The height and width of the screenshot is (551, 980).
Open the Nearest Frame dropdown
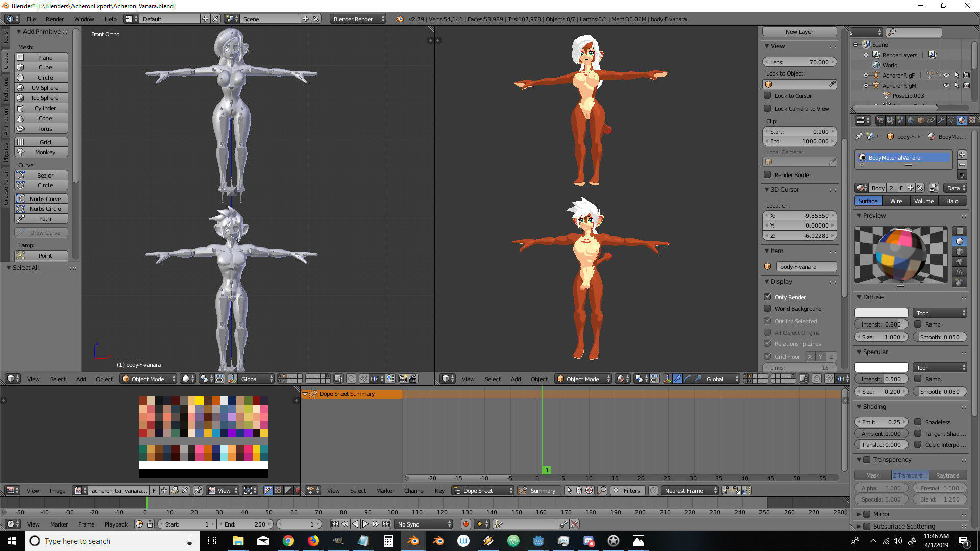tap(689, 490)
